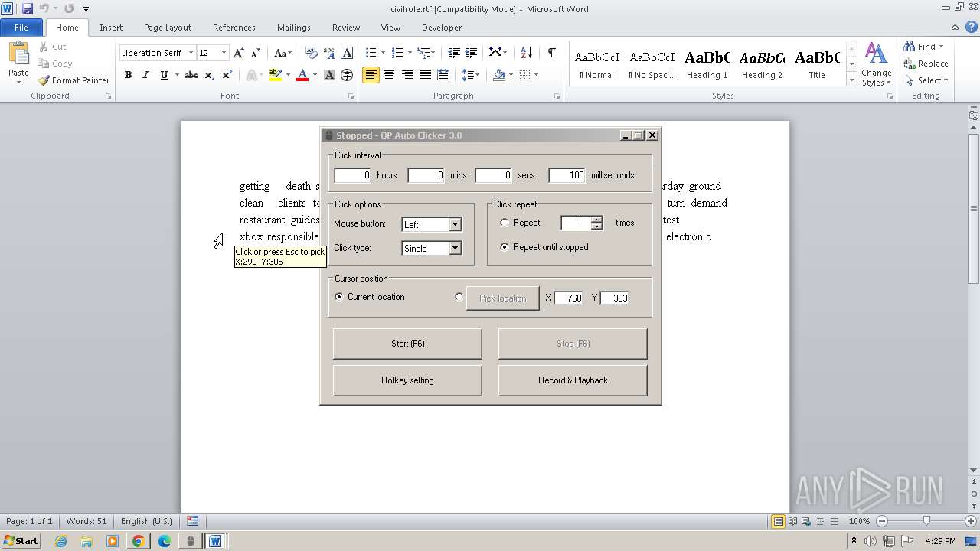The width and height of the screenshot is (980, 551).
Task: Open the font name dropdown
Action: (x=191, y=53)
